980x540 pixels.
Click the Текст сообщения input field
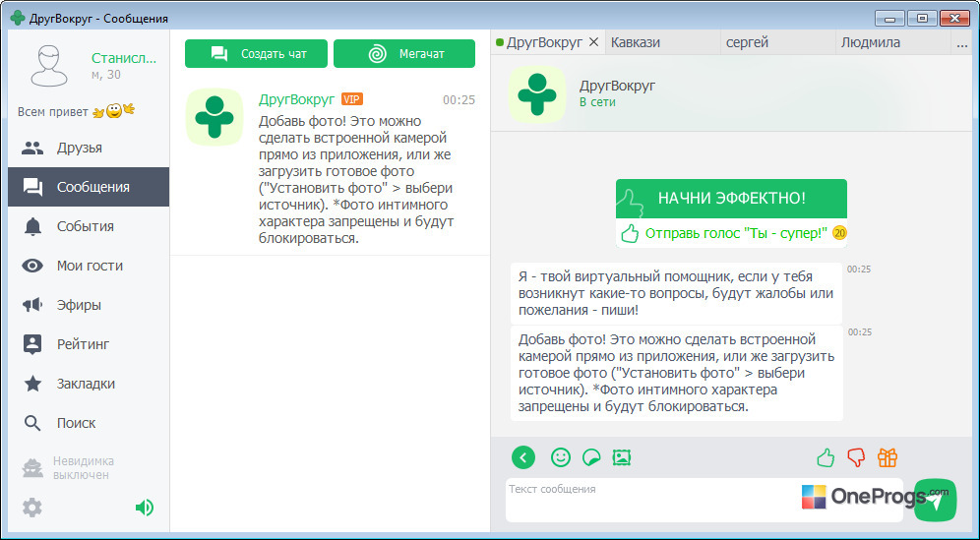click(704, 500)
